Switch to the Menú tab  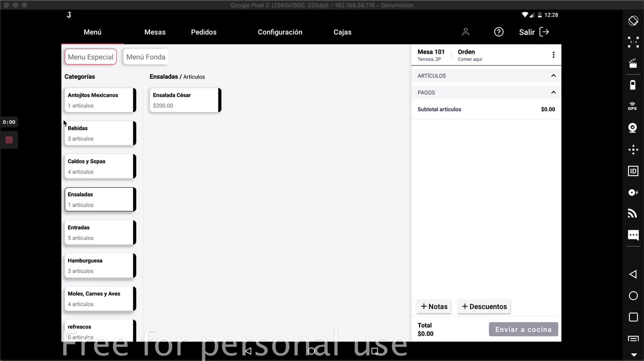click(93, 32)
